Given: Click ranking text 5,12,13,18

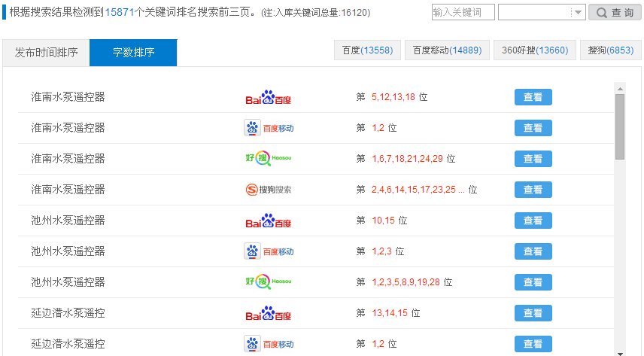Looking at the screenshot, I should pyautogui.click(x=393, y=97).
